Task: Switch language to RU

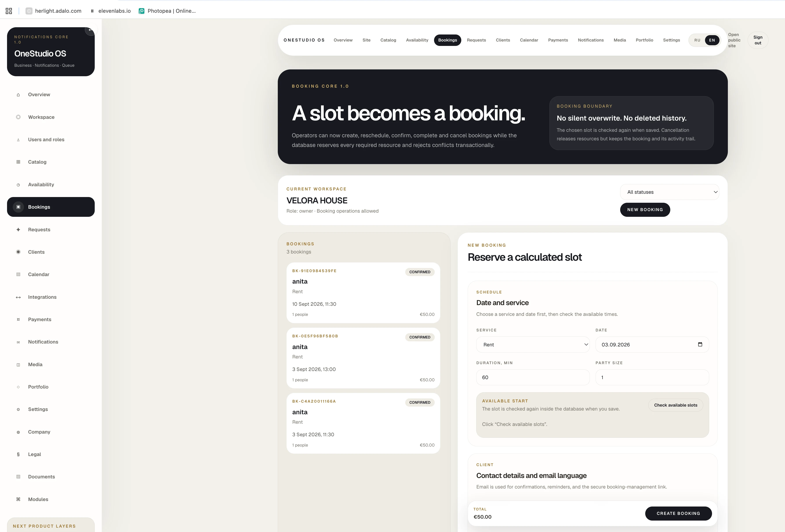Action: click(x=697, y=40)
